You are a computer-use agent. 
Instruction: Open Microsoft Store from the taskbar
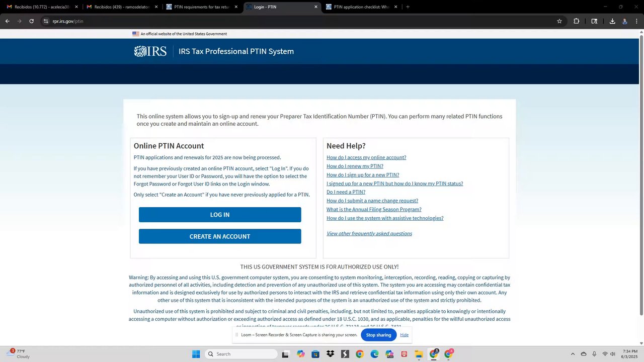pos(315,354)
